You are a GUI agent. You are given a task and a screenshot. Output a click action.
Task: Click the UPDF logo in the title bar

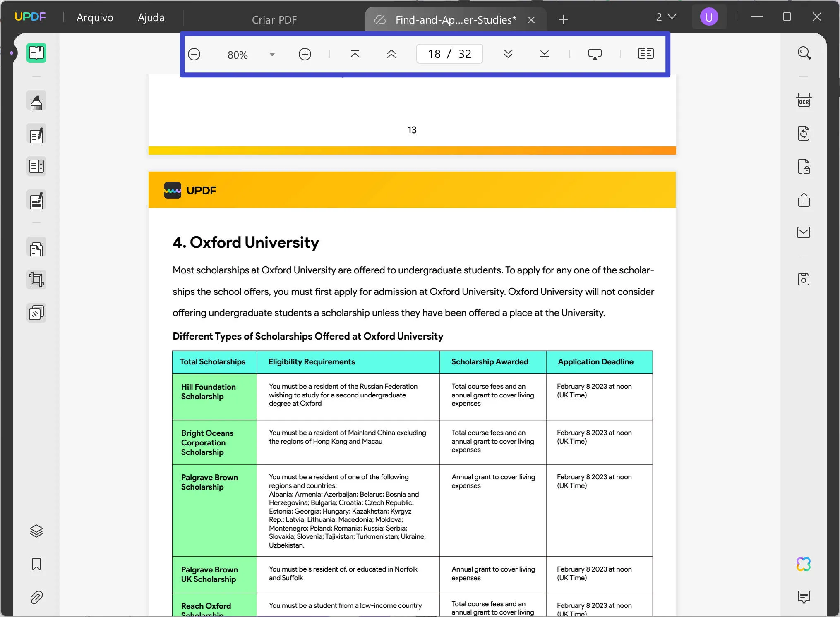pos(30,17)
